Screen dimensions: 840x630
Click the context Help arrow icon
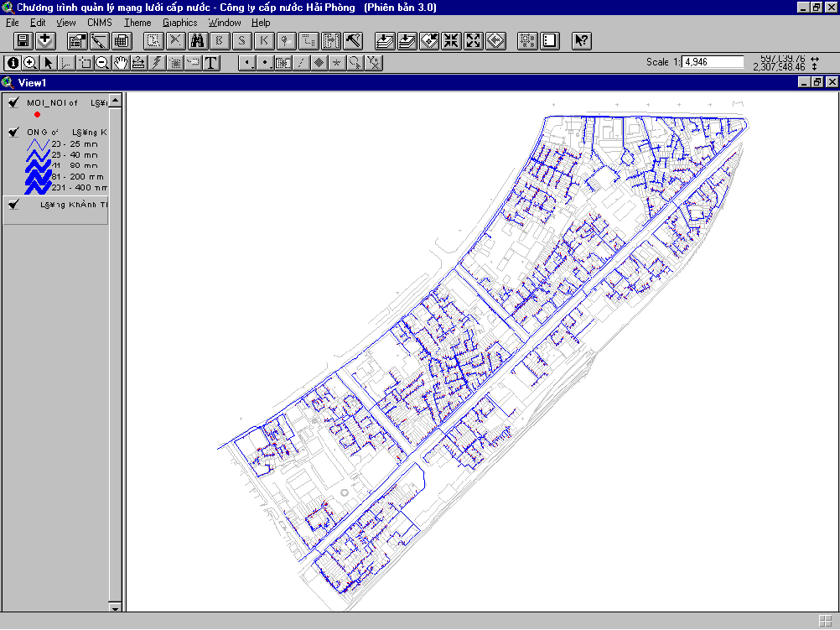pyautogui.click(x=583, y=40)
